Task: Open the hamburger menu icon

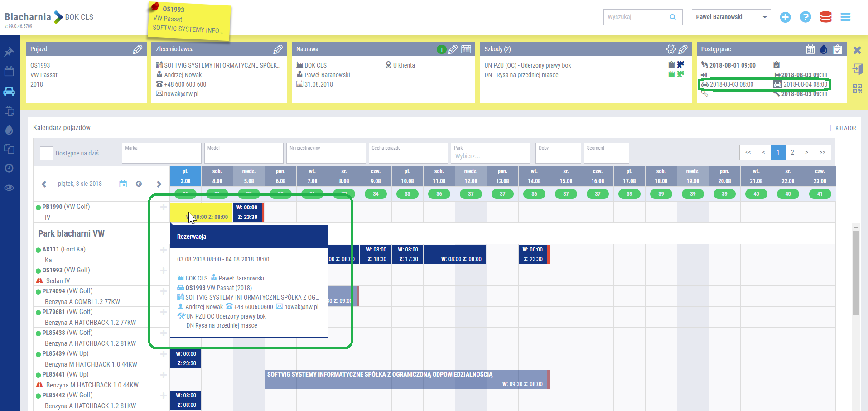Action: click(845, 17)
